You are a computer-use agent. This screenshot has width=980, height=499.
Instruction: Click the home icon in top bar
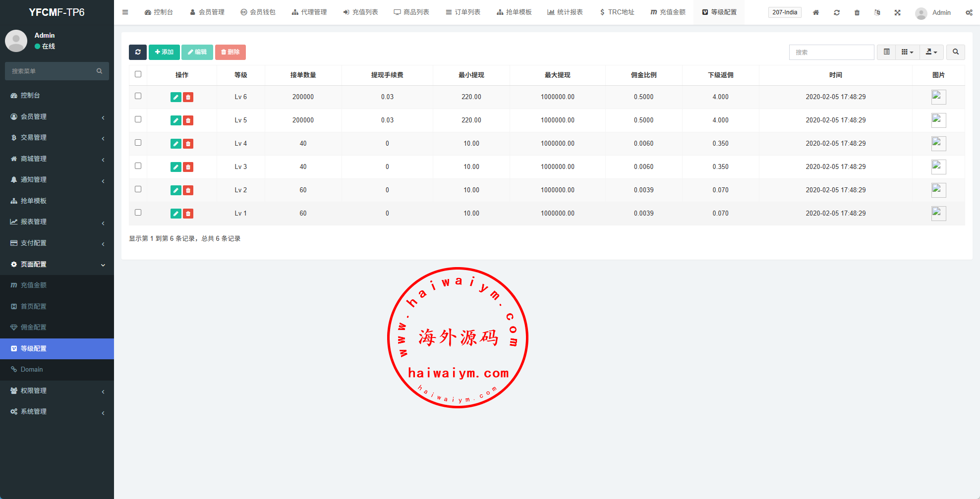(815, 12)
